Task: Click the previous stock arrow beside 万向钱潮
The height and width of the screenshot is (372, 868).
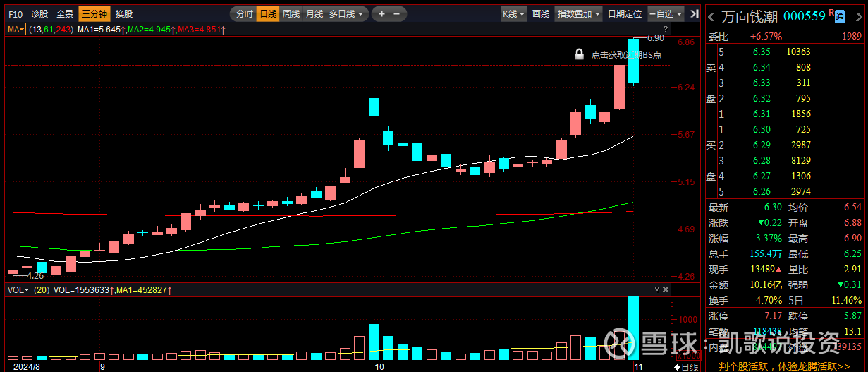Action: [x=711, y=16]
